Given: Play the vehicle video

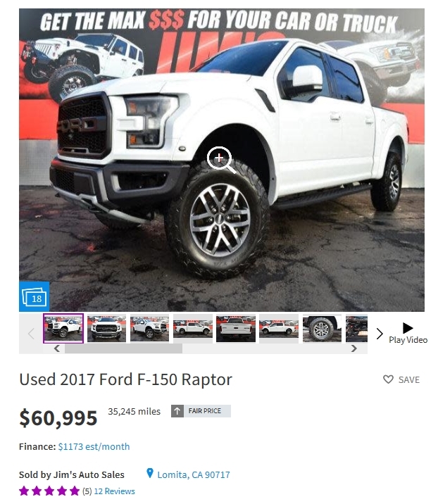Looking at the screenshot, I should point(408,334).
